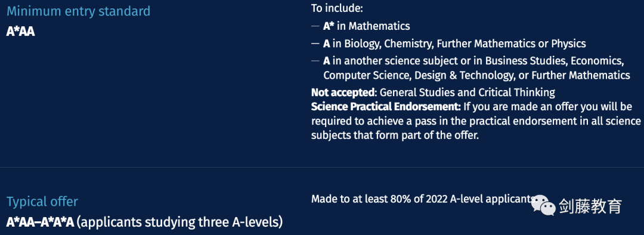Select the Minimum entry standard heading
The image size is (644, 235).
click(x=79, y=11)
